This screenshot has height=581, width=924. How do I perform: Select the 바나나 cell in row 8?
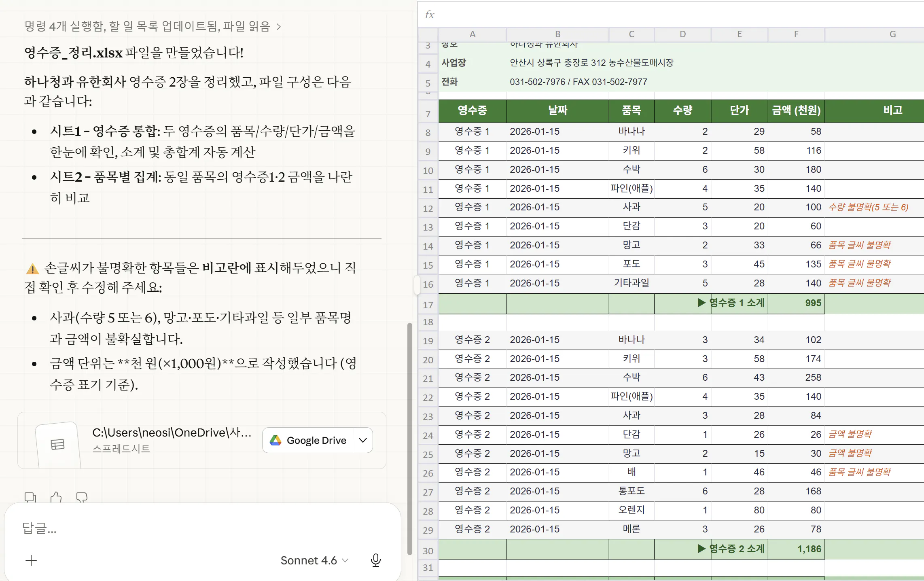tap(632, 131)
